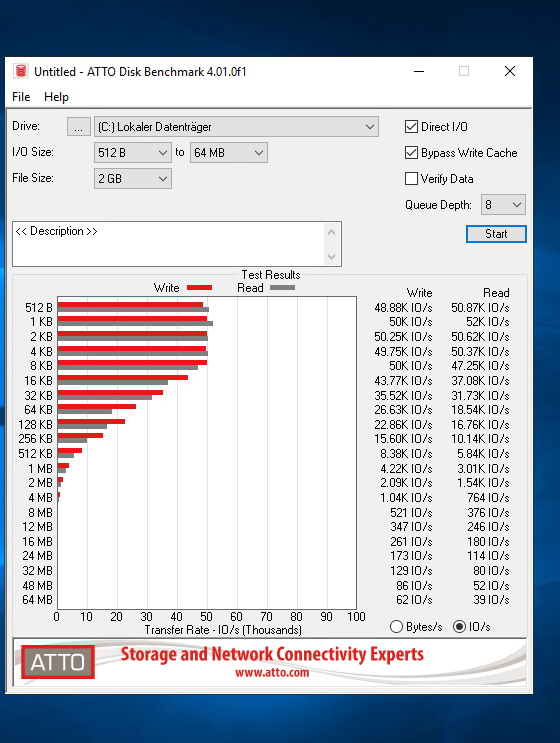Click the Test Results group title
Image resolution: width=560 pixels, height=743 pixels.
tap(271, 275)
